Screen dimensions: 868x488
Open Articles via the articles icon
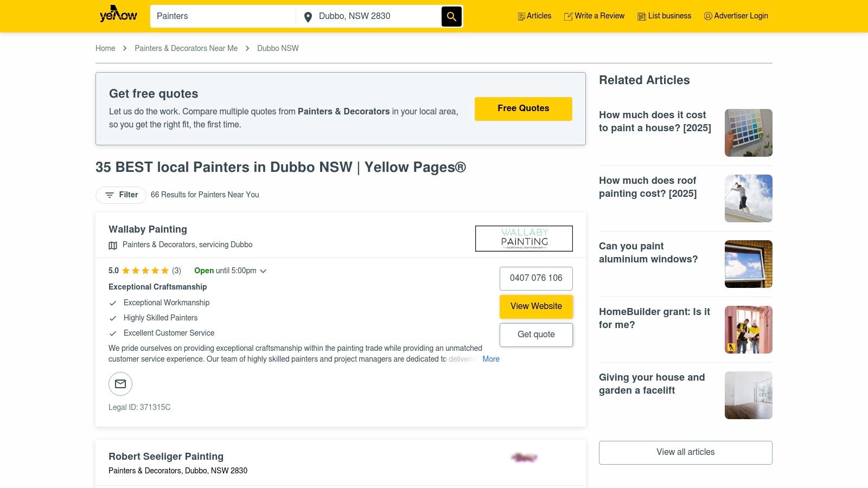[521, 16]
